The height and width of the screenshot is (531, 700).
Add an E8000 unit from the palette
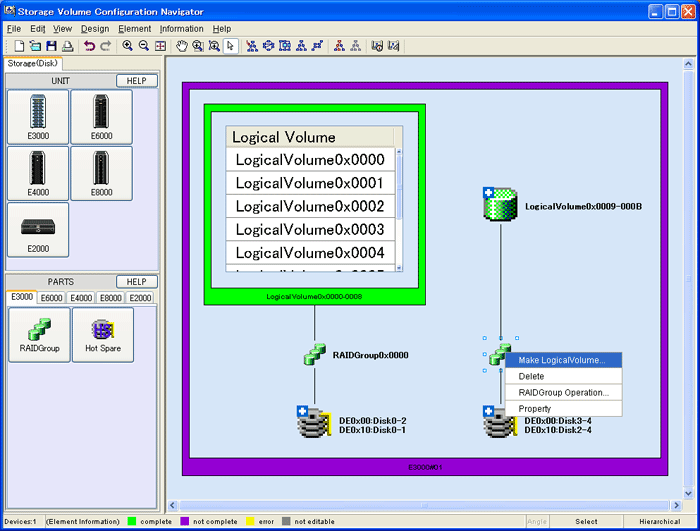coord(101,173)
